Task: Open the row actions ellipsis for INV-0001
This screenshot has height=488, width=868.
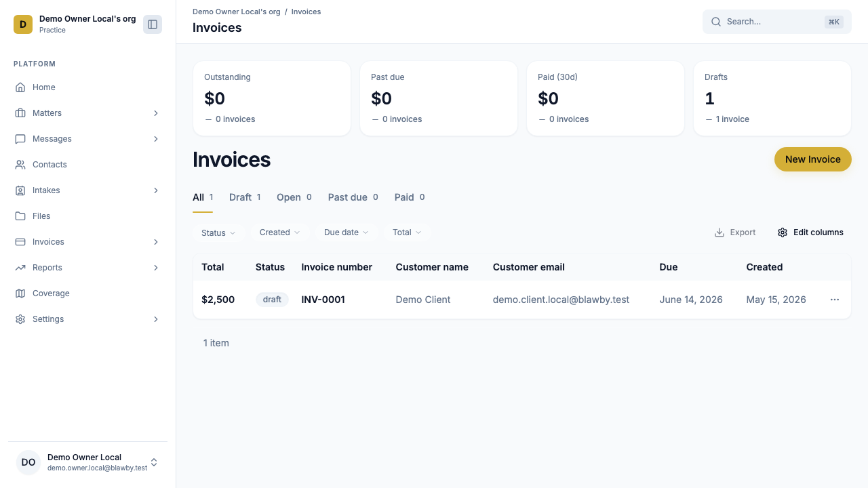Action: coord(835,300)
